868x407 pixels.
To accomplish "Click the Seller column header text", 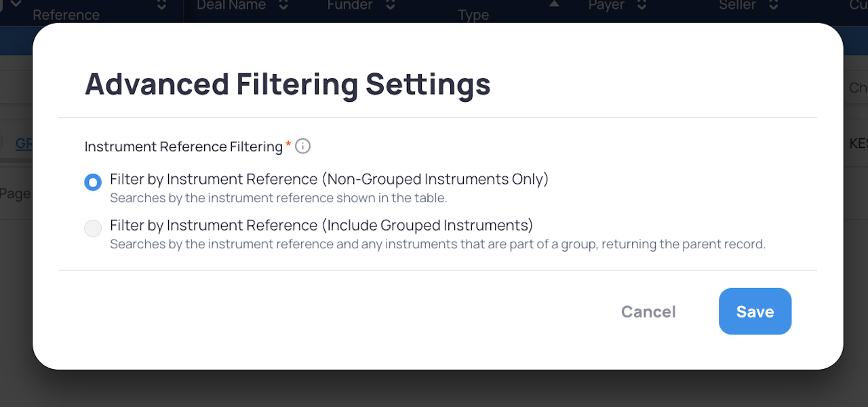I will pyautogui.click(x=737, y=5).
